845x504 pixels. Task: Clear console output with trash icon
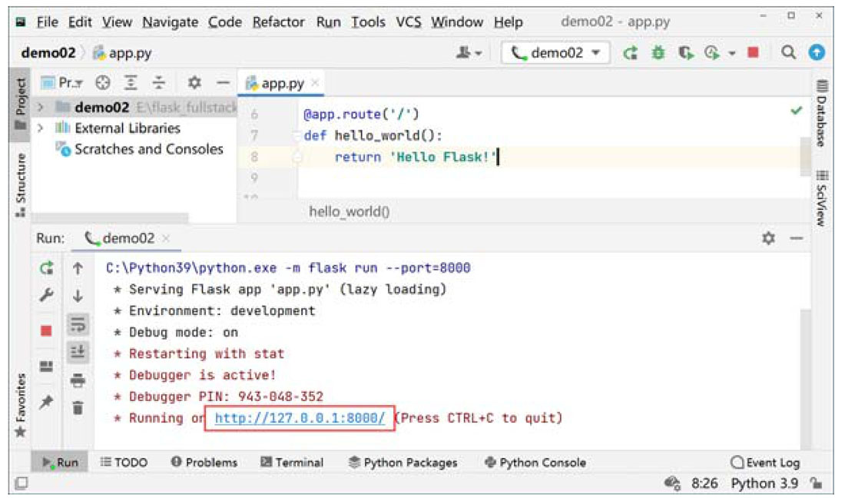click(78, 407)
